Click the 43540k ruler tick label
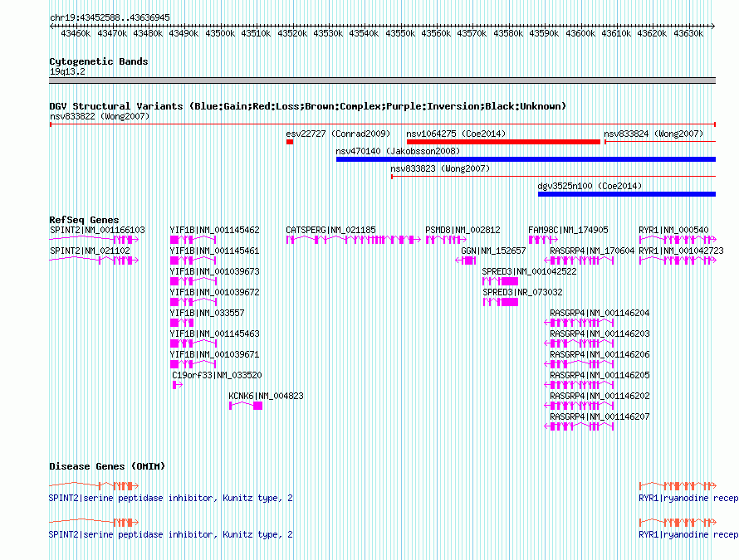The image size is (739, 560). [x=364, y=33]
